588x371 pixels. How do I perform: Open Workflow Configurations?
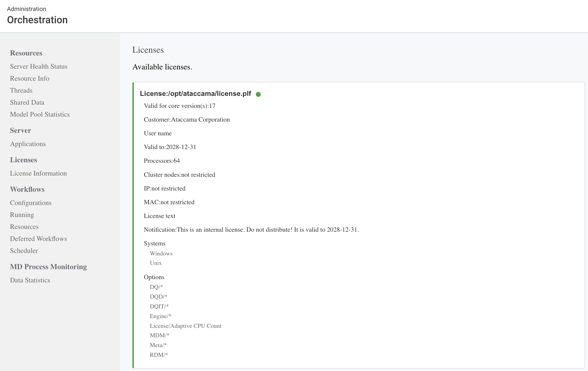pyautogui.click(x=30, y=203)
